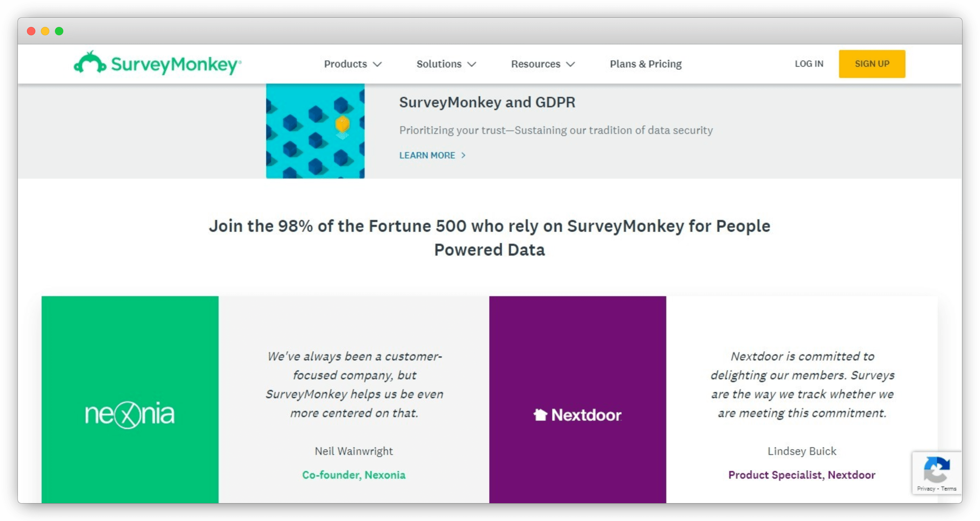980x521 pixels.
Task: Select the Fortune 500 headline text
Action: point(490,238)
